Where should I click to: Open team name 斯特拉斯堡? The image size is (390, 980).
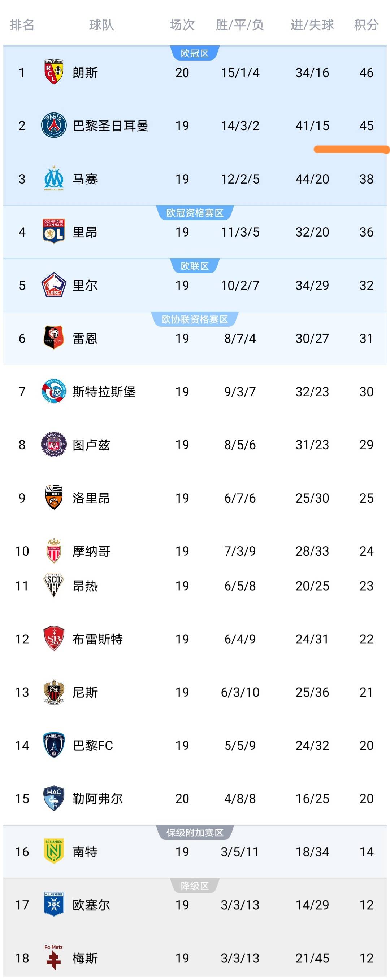pyautogui.click(x=104, y=392)
